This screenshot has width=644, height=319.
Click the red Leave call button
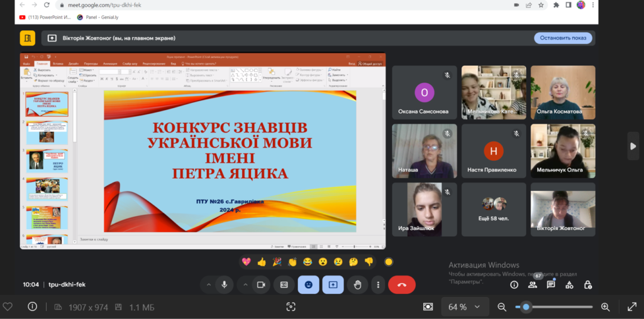[x=402, y=284]
